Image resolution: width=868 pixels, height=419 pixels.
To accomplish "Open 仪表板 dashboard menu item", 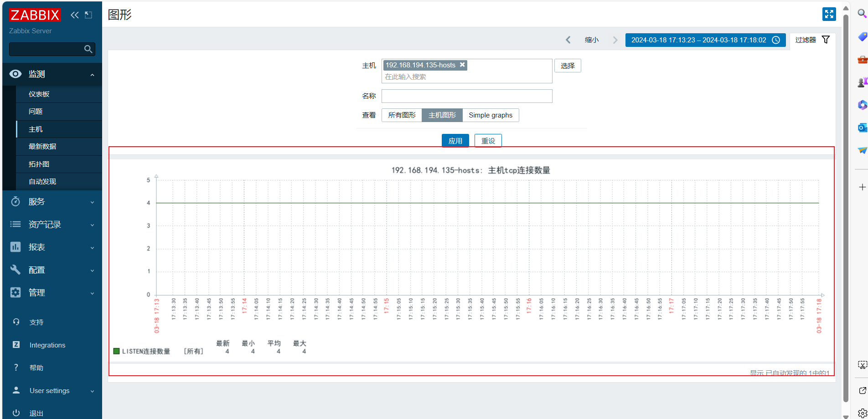I will point(59,94).
